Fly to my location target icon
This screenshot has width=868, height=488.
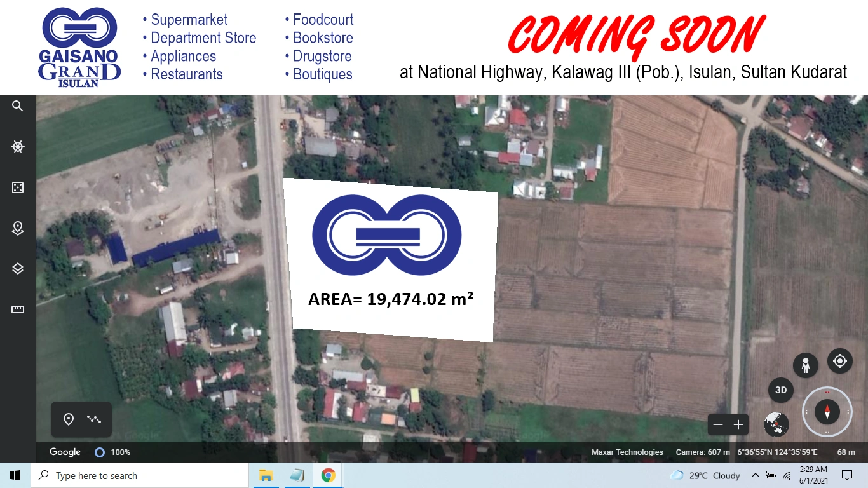point(840,361)
